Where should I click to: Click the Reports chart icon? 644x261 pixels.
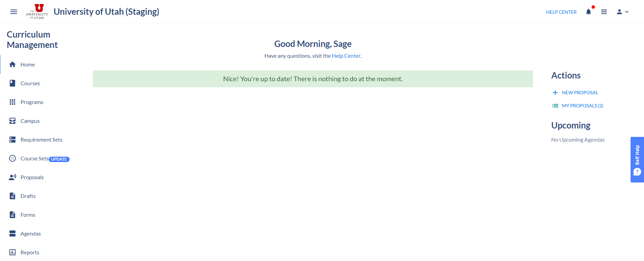12,252
